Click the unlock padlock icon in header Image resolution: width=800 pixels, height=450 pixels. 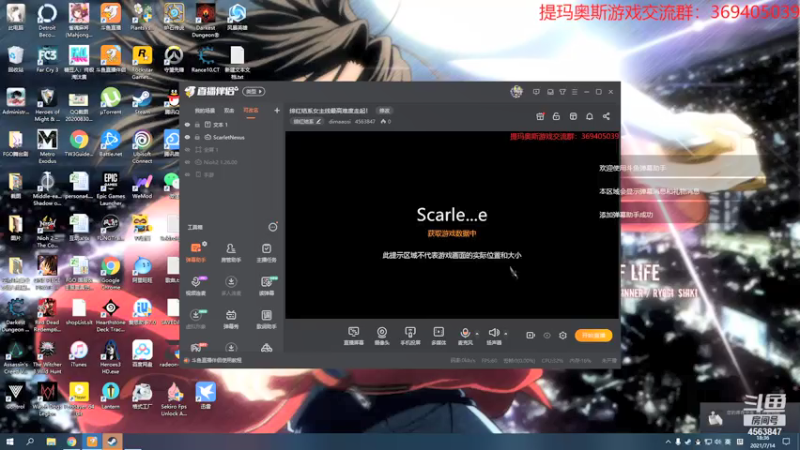click(x=556, y=116)
